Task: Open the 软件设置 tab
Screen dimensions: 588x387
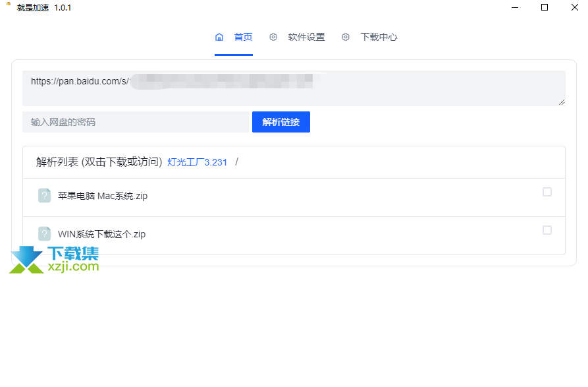Action: pos(306,37)
